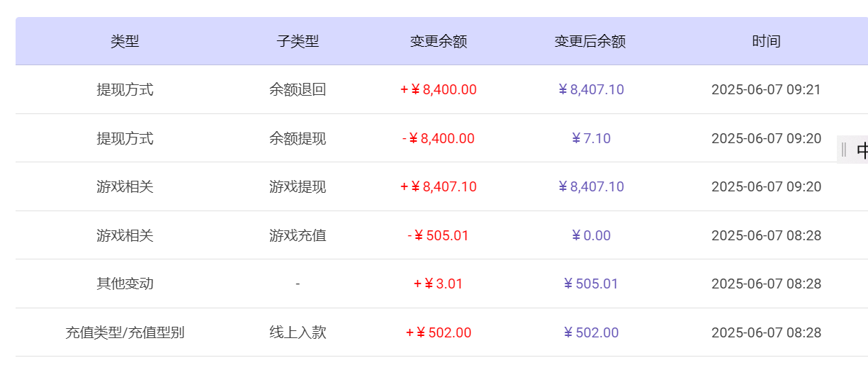The image size is (868, 370).
Task: Click the 变更余额 column header
Action: (x=438, y=41)
